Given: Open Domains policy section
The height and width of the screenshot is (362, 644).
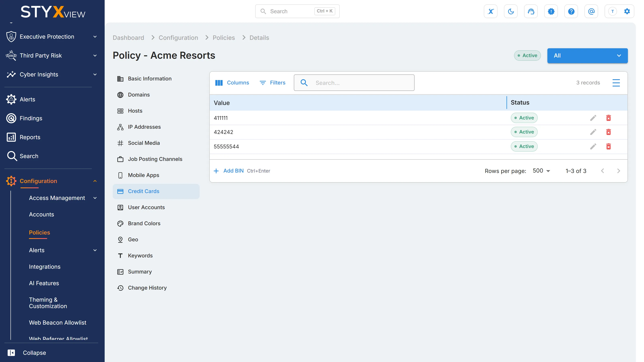Looking at the screenshot, I should click(x=156, y=95).
